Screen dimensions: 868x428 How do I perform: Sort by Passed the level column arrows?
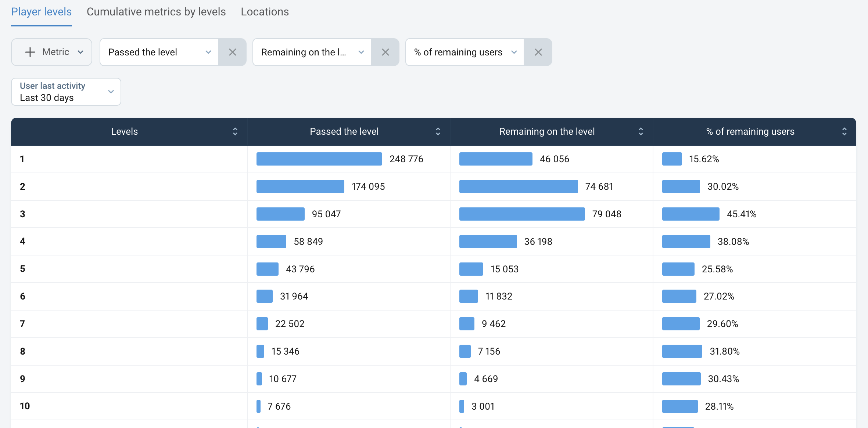click(438, 131)
